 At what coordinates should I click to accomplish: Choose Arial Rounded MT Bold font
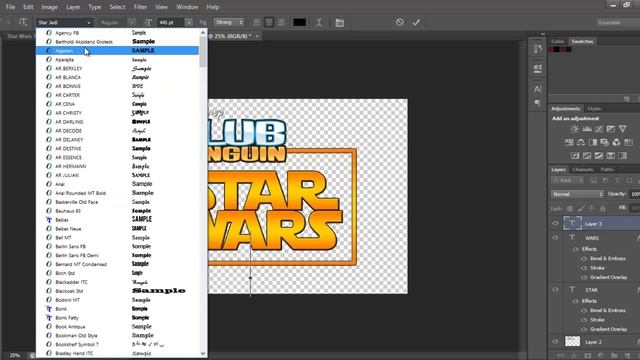(x=117, y=193)
